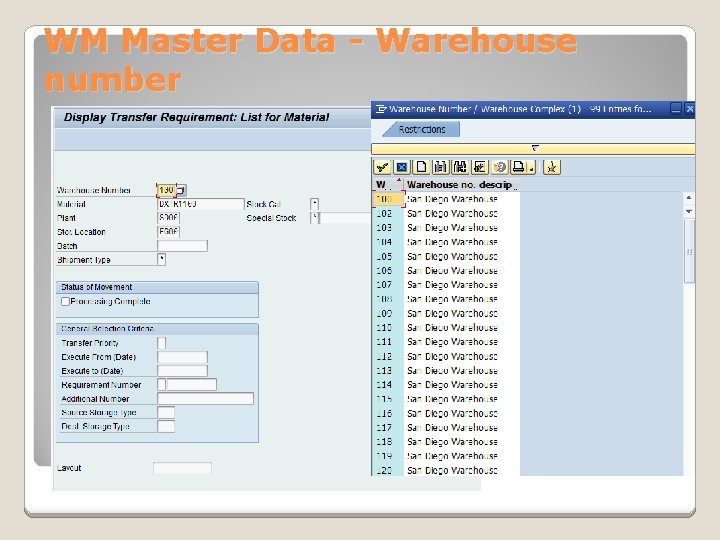Close the Warehouse Number popup window
This screenshot has height=540, width=720.
pyautogui.click(x=690, y=109)
